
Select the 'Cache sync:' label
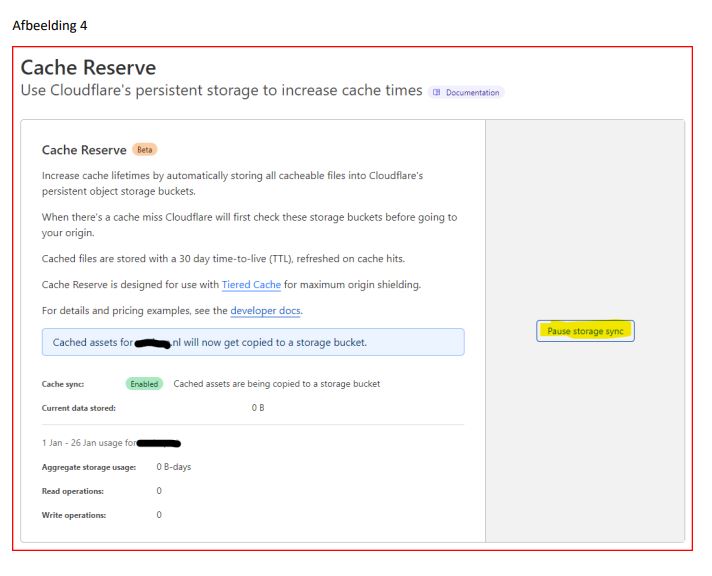(x=63, y=384)
